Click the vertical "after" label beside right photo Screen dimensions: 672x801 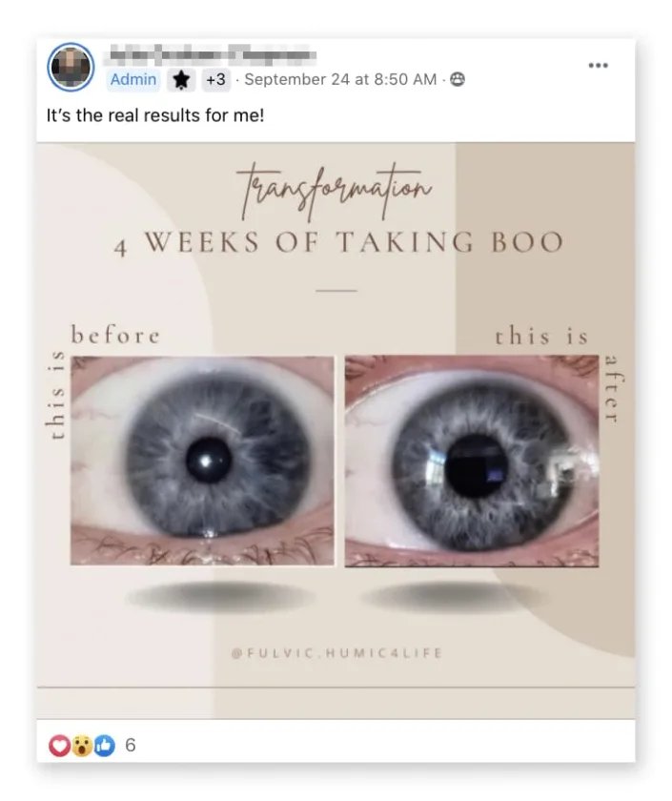coord(611,388)
